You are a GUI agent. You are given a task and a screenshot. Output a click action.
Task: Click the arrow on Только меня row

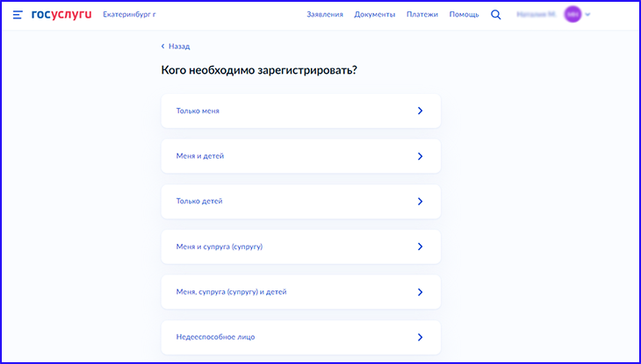[x=420, y=111]
